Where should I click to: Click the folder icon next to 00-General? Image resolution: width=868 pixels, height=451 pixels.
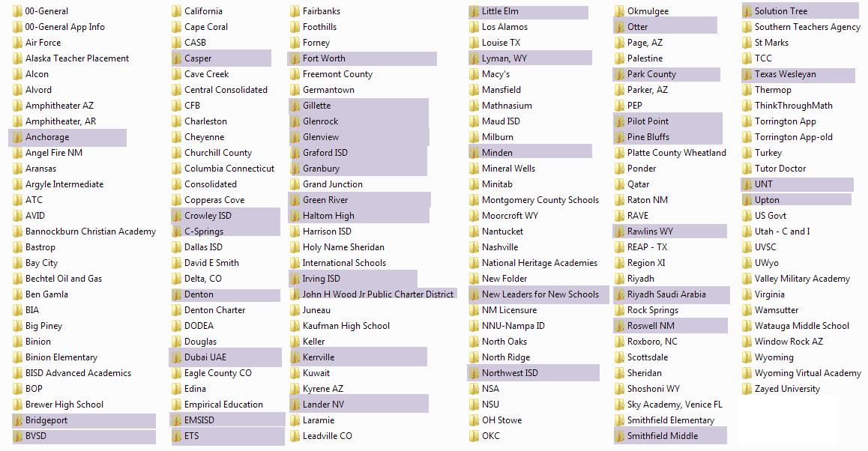(17, 11)
